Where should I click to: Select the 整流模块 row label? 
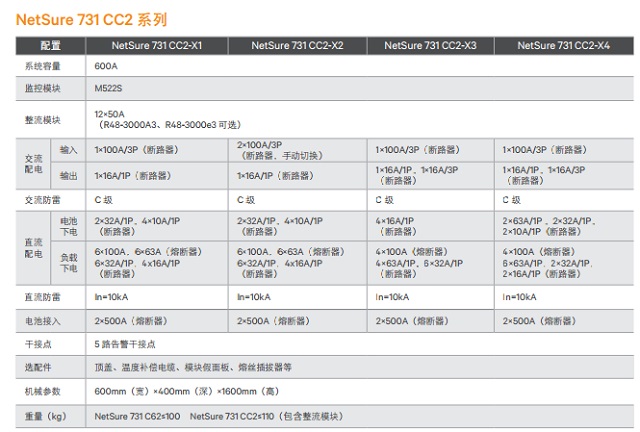[x=42, y=120]
